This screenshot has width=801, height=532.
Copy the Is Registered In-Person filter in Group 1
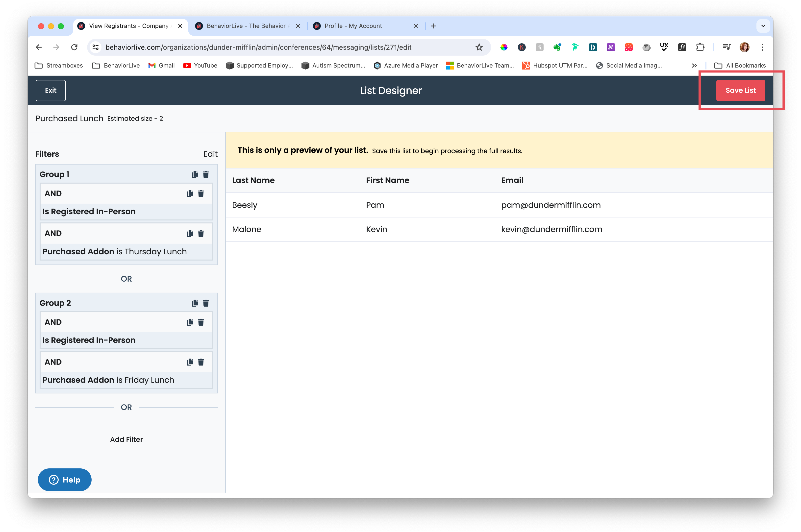pos(190,193)
